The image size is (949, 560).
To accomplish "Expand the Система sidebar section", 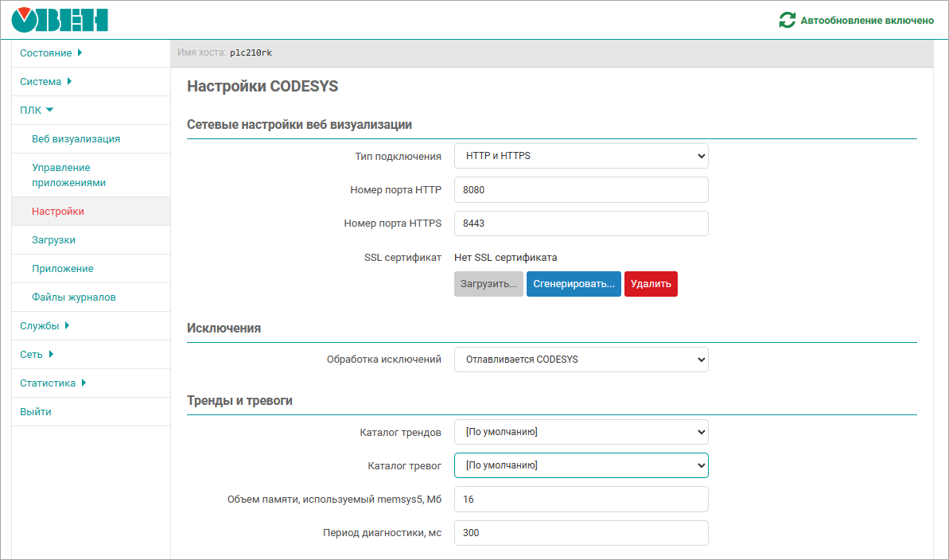I will coord(45,82).
